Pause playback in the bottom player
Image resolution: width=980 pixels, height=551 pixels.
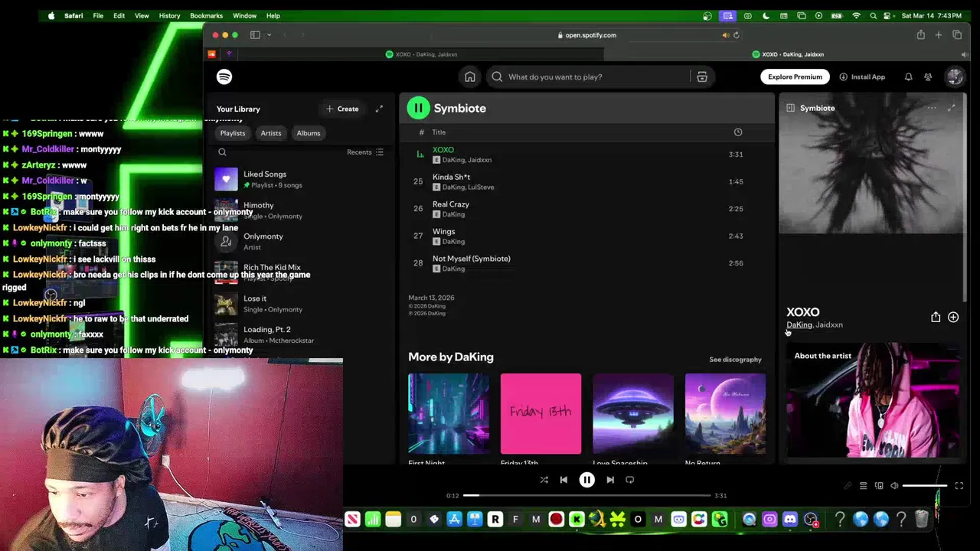[586, 480]
